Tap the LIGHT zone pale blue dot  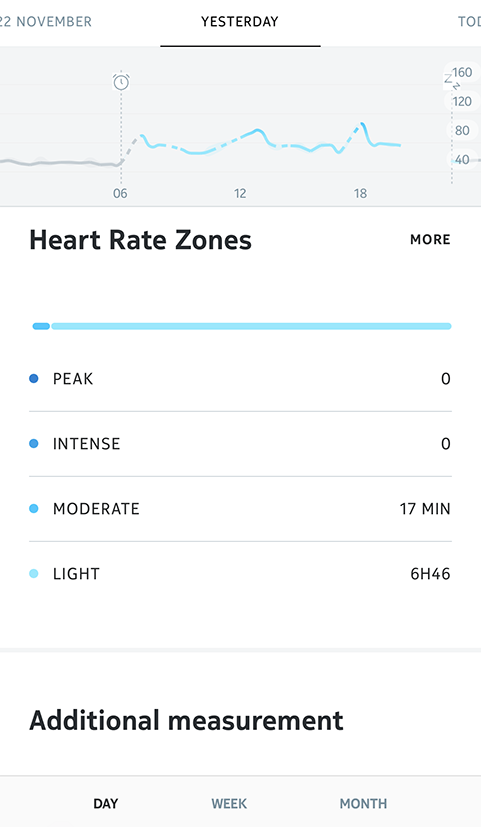point(34,574)
